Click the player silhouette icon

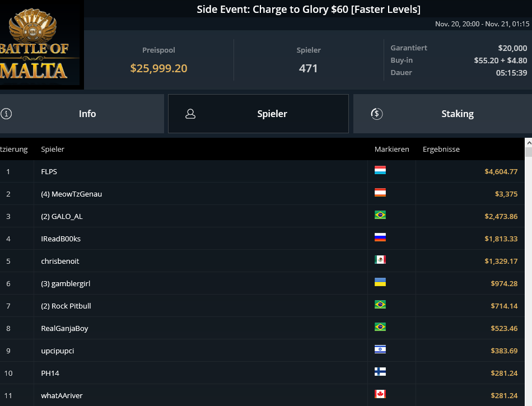tap(190, 114)
